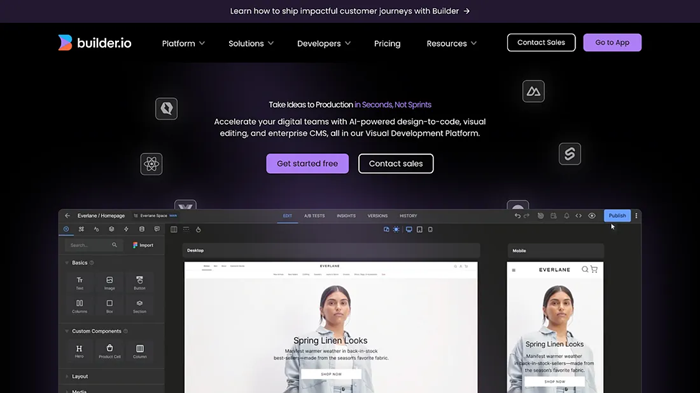
Task: Open the lightning bolt panel tab
Action: 126,229
